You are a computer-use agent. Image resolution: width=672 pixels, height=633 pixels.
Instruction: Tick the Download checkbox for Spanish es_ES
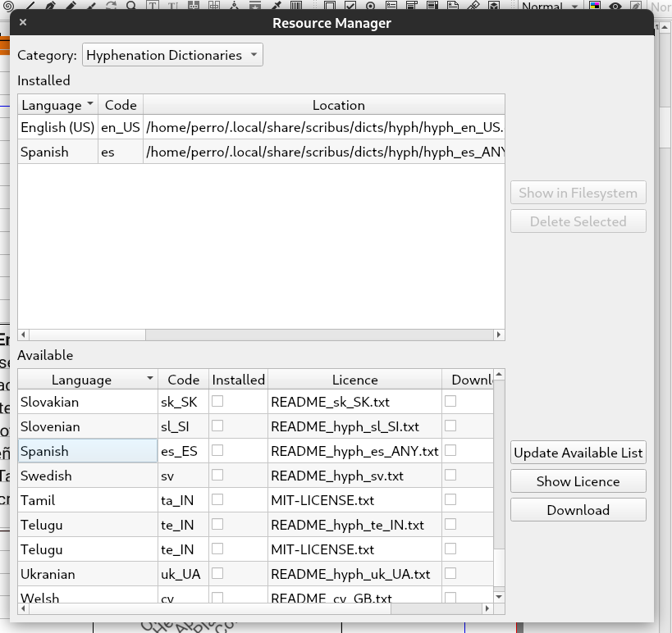[450, 451]
